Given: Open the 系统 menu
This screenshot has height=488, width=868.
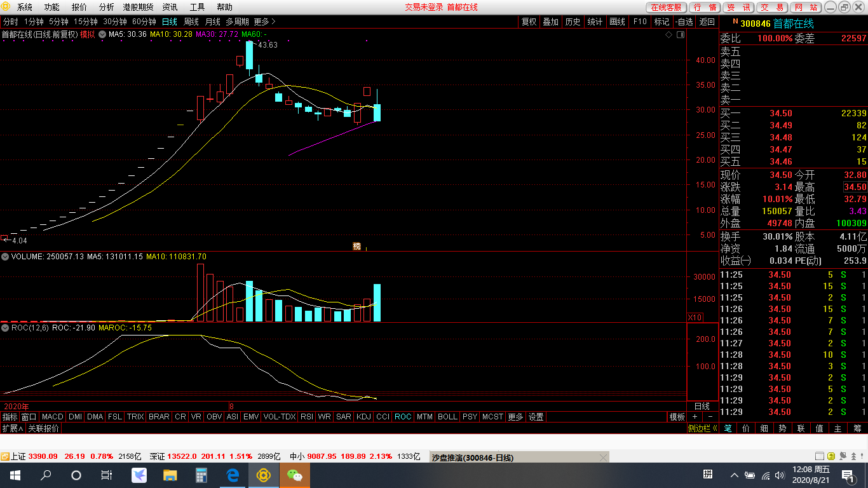Looking at the screenshot, I should pos(24,8).
